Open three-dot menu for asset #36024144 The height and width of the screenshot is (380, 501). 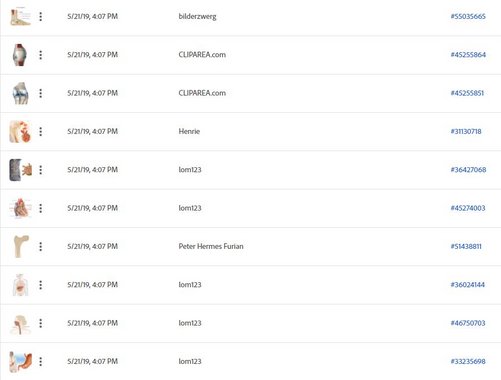point(41,285)
